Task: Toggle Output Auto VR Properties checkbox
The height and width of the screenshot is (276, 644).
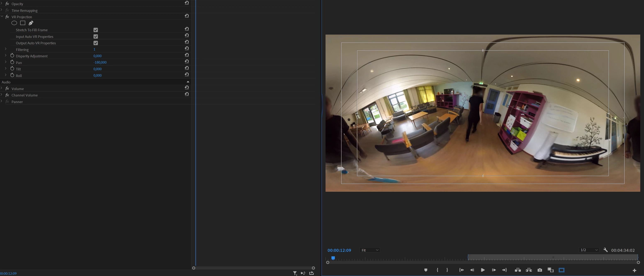Action: [x=96, y=43]
